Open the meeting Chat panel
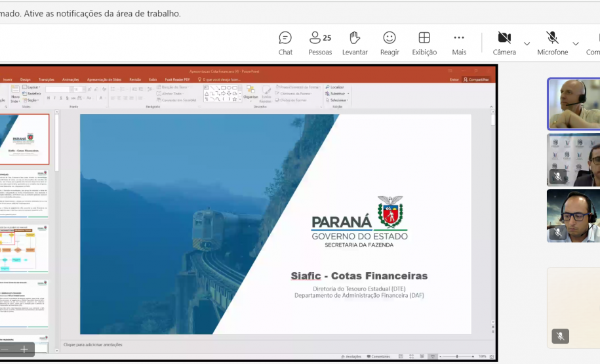 285,43
